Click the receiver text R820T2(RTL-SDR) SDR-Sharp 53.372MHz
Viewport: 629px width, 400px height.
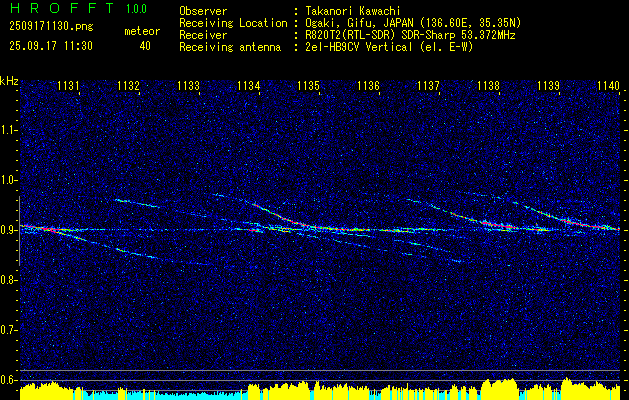(410, 35)
